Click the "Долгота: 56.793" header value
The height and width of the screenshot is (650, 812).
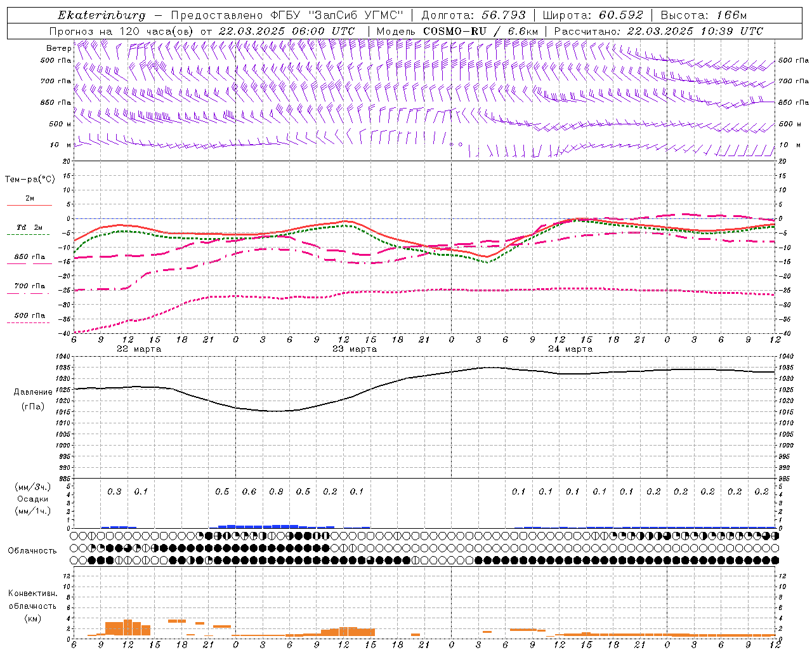(x=473, y=15)
